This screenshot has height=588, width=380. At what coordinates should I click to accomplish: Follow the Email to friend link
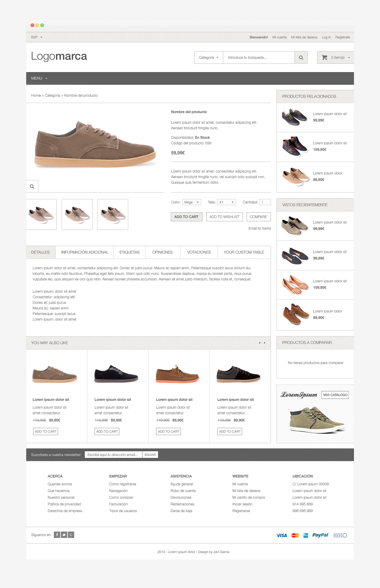(x=260, y=229)
